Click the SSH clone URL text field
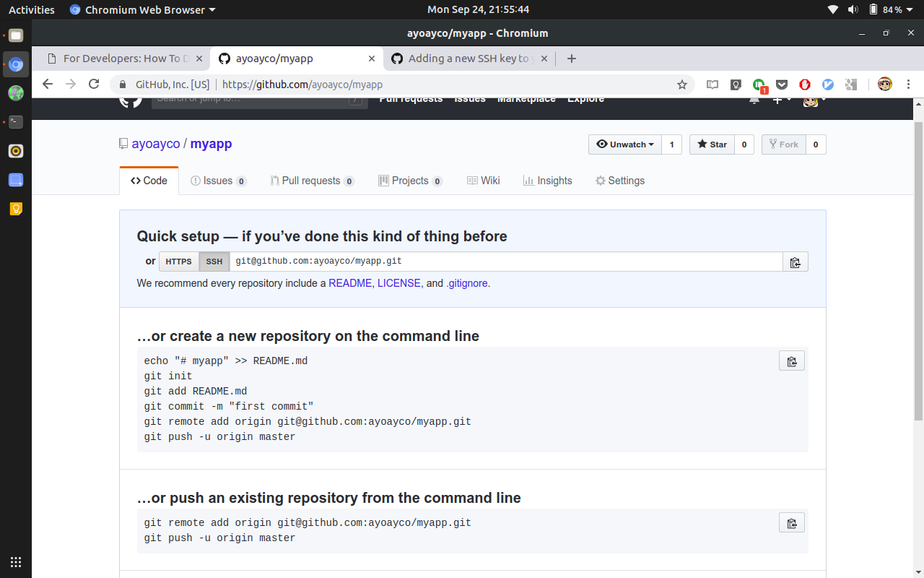 (505, 262)
